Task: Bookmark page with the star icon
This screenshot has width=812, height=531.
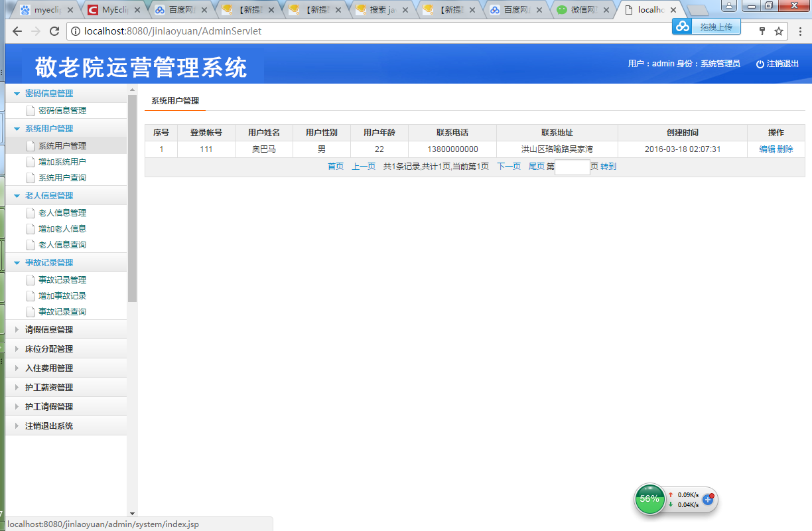Action: click(x=779, y=31)
